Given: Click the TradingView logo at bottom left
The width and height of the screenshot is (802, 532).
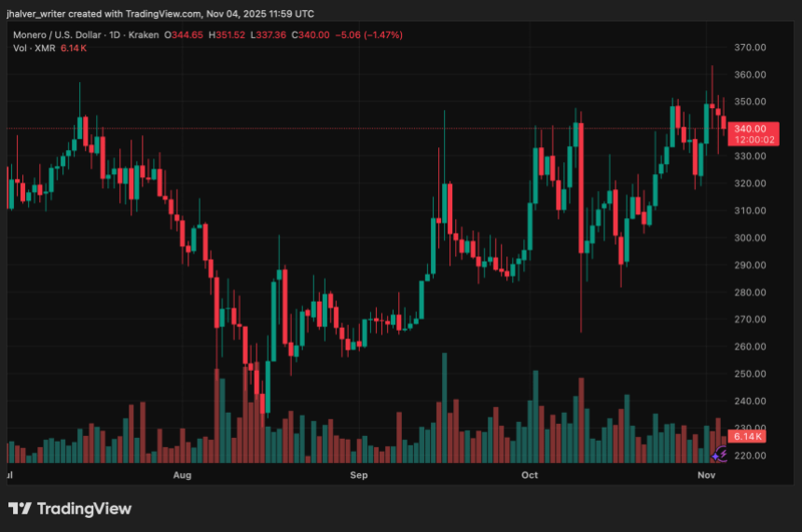Looking at the screenshot, I should [x=70, y=509].
